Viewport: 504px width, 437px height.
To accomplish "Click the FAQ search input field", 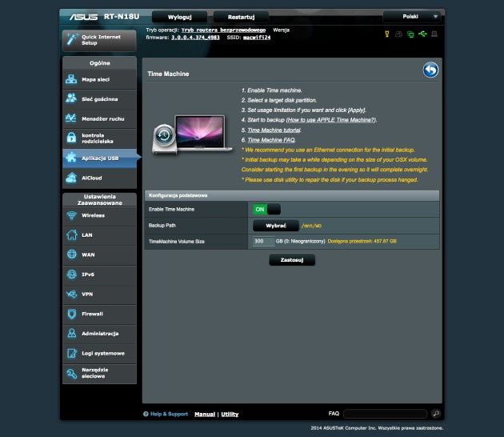I will pyautogui.click(x=385, y=414).
